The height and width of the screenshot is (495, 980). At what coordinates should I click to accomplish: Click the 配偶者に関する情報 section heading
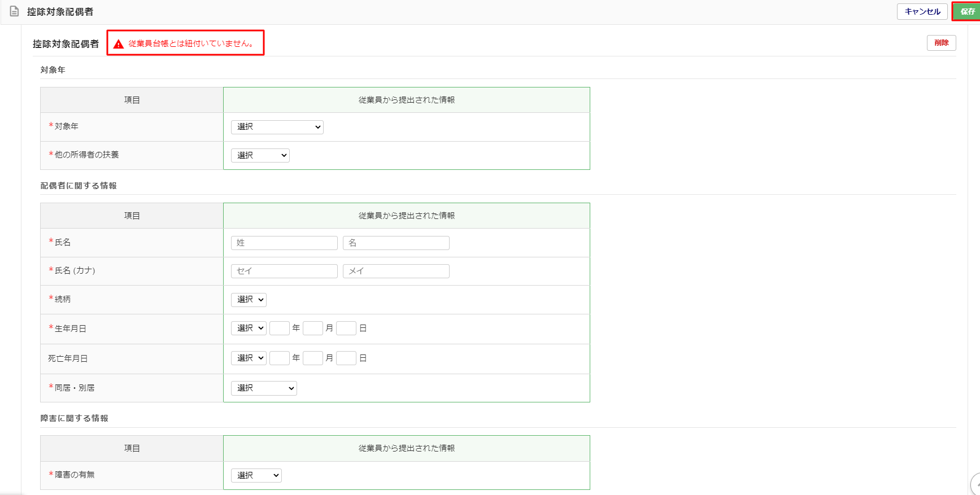pyautogui.click(x=79, y=186)
